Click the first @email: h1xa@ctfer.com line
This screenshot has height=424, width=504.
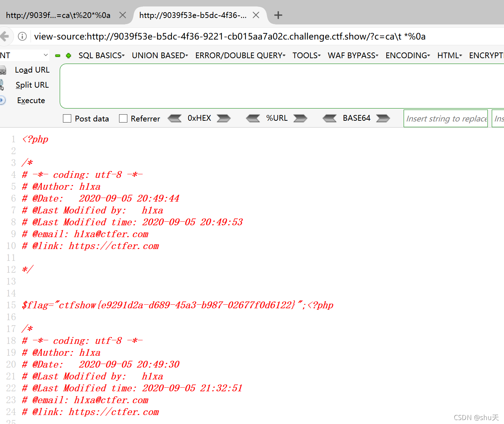click(85, 234)
